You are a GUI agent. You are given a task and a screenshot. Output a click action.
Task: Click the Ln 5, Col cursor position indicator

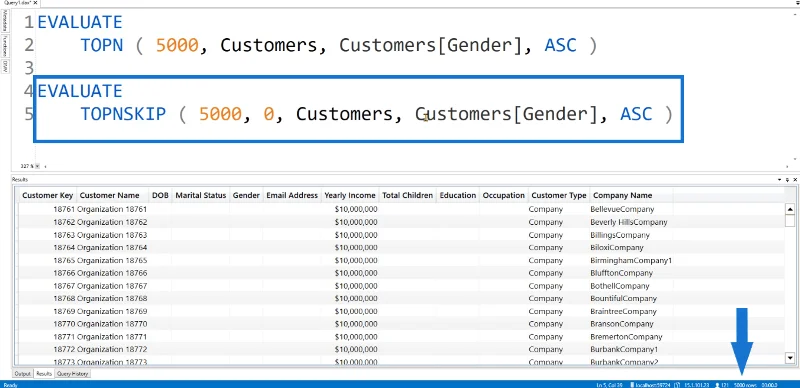(610, 384)
